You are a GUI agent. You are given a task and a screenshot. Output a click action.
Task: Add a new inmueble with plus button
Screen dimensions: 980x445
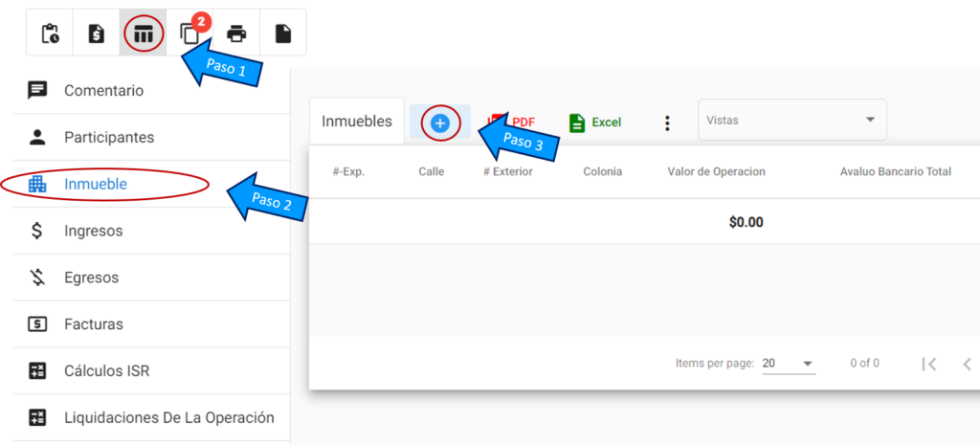pos(440,122)
